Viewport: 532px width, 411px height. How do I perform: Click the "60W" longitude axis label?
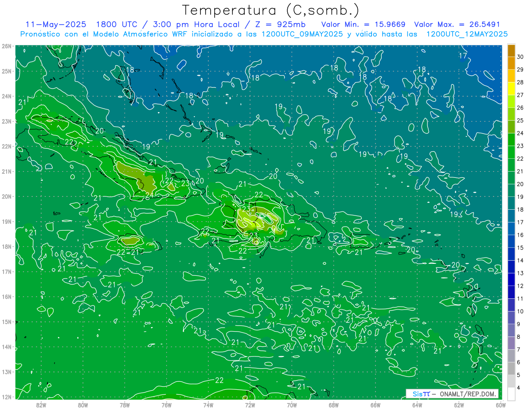(501, 405)
